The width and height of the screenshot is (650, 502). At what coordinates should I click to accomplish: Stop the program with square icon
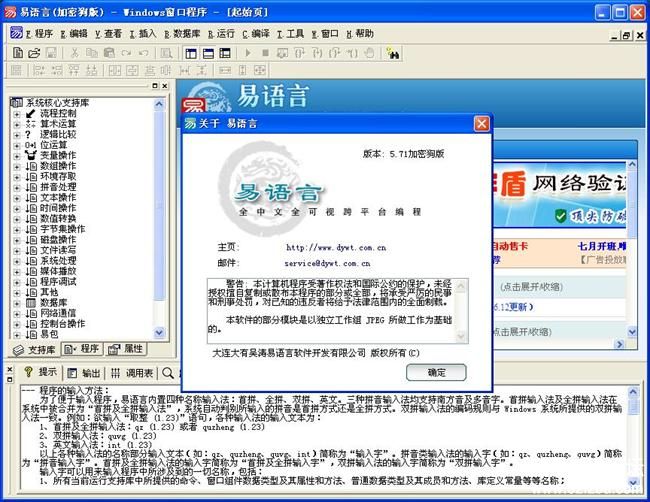265,53
